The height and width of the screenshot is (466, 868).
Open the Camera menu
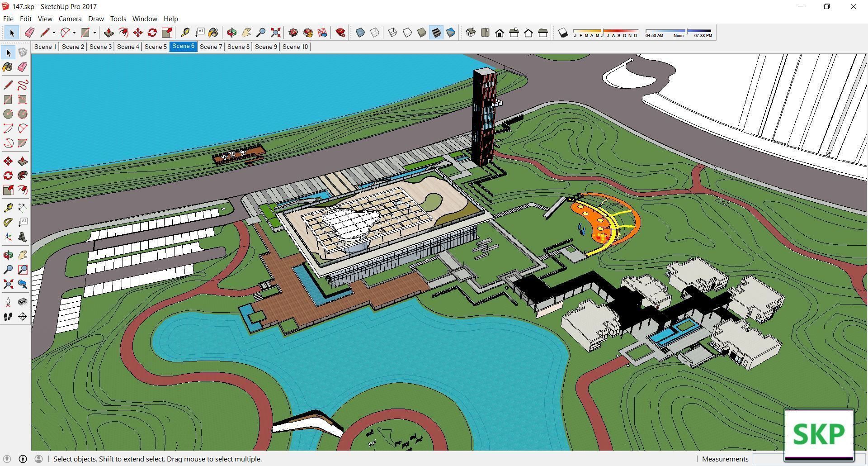pos(70,19)
